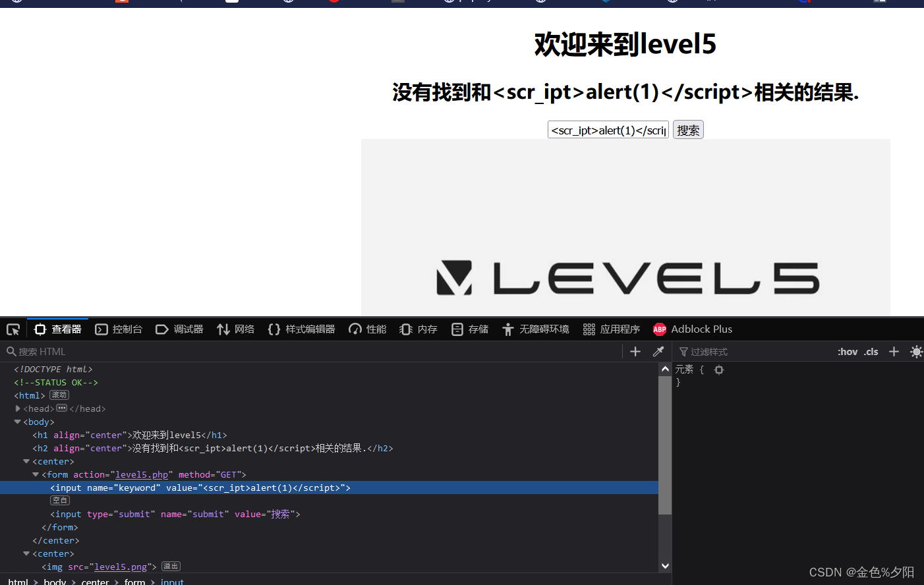The height and width of the screenshot is (585, 924).
Task: Click form in the breadcrumb bar
Action: (134, 582)
